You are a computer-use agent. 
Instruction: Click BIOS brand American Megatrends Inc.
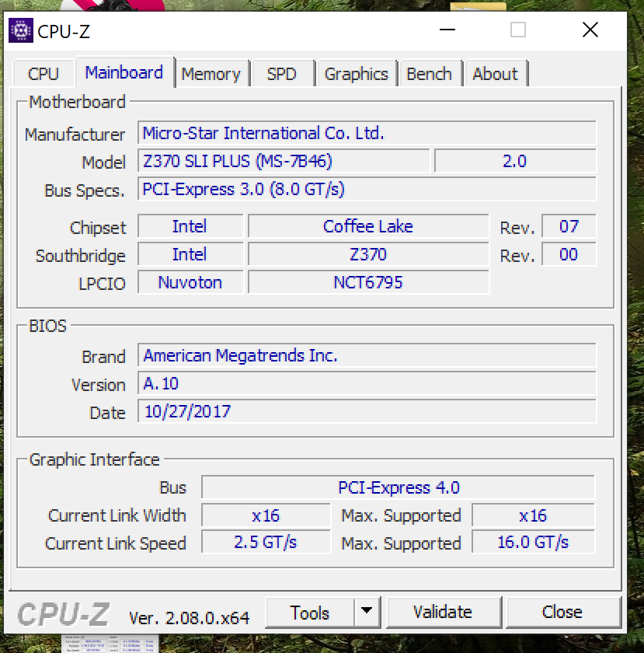coord(367,355)
